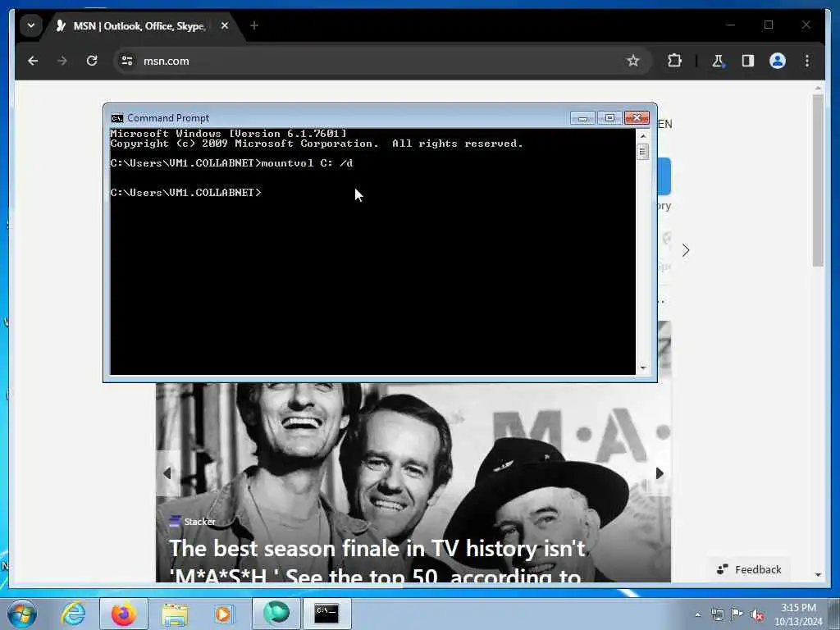Close the MSN tab
The height and width of the screenshot is (630, 840).
pyautogui.click(x=225, y=25)
